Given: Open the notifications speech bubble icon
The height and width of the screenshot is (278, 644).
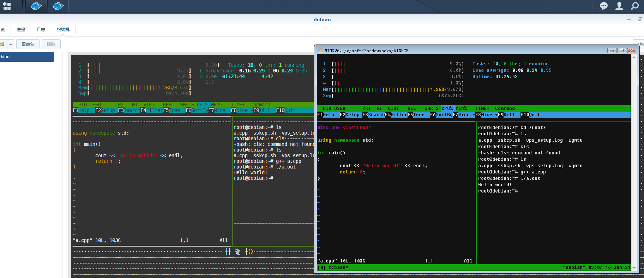Looking at the screenshot, I should [604, 6].
